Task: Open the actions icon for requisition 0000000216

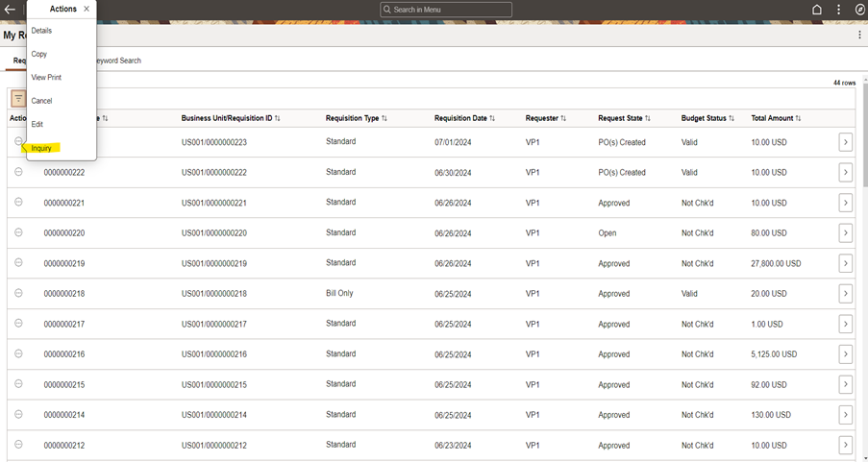Action: tap(18, 353)
